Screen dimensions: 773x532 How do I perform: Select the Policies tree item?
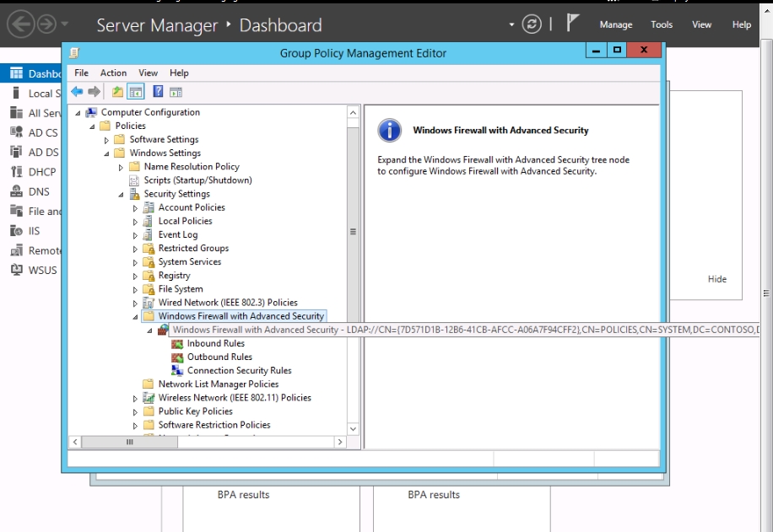(x=131, y=126)
